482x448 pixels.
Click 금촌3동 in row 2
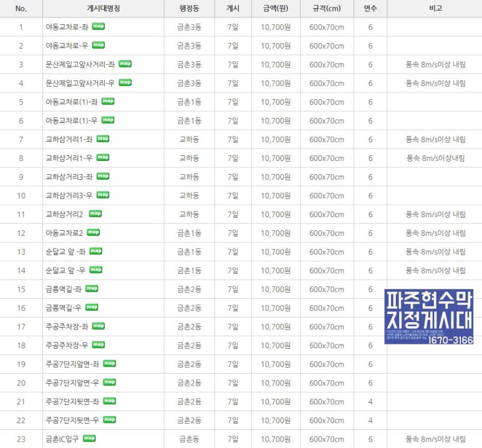click(x=190, y=46)
